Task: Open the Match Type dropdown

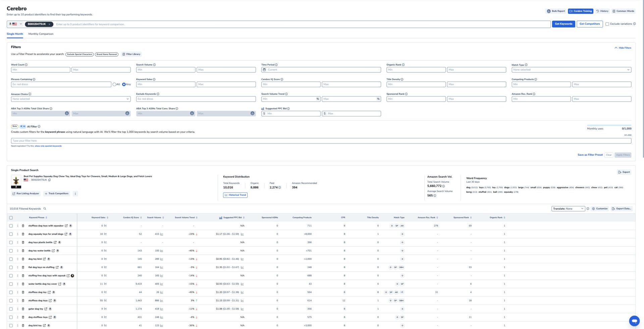Action: point(571,70)
